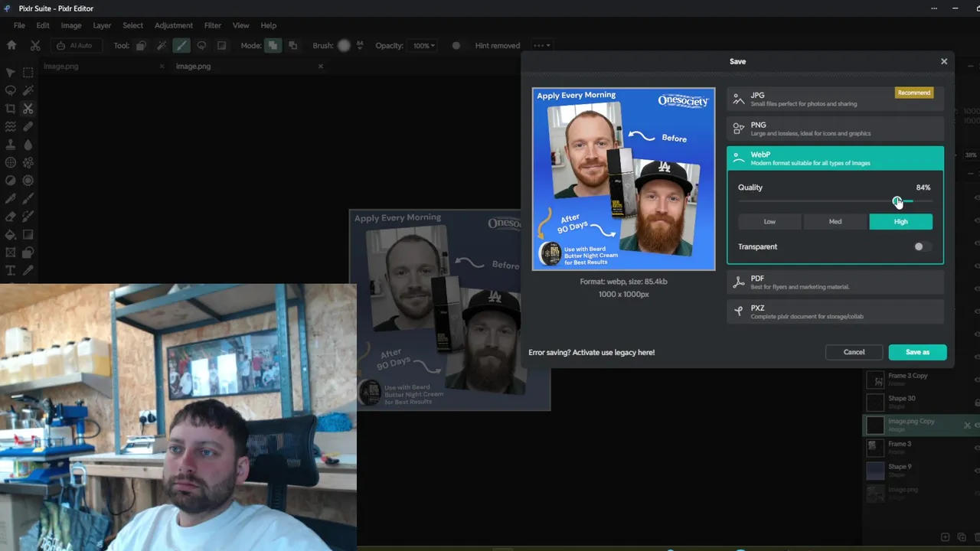This screenshot has width=980, height=551.
Task: Click the scissors Cutout icon beside Home
Action: pos(35,45)
